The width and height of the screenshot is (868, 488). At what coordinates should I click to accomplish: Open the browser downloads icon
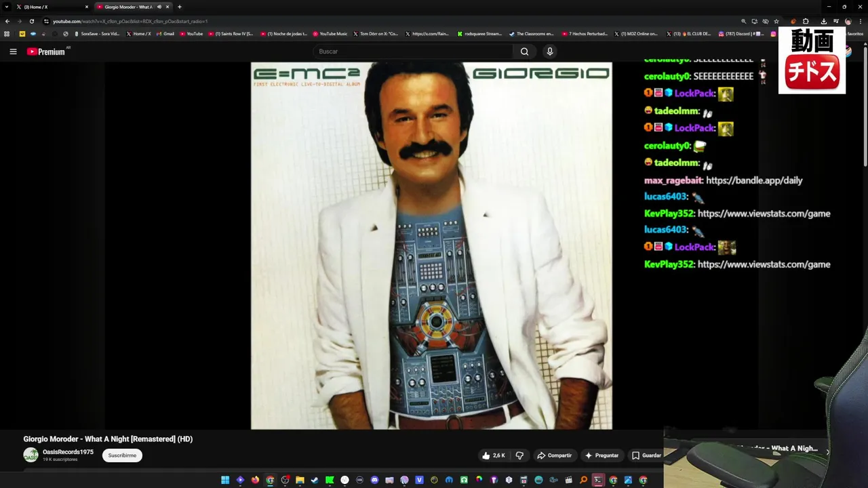823,21
